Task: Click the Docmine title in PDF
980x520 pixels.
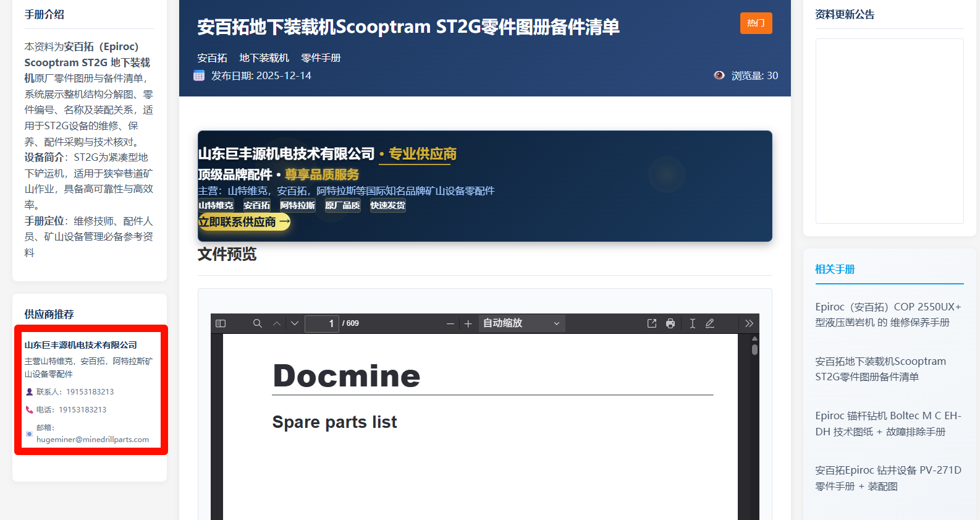Action: pos(347,376)
